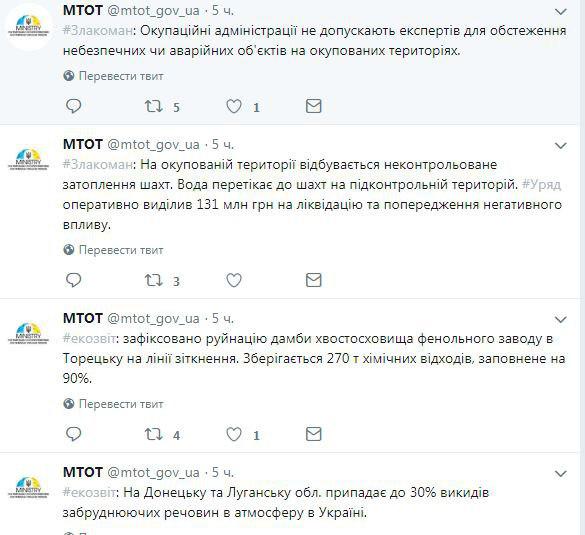
Task: Like the tweet about experts being denied access
Action: coord(234,106)
